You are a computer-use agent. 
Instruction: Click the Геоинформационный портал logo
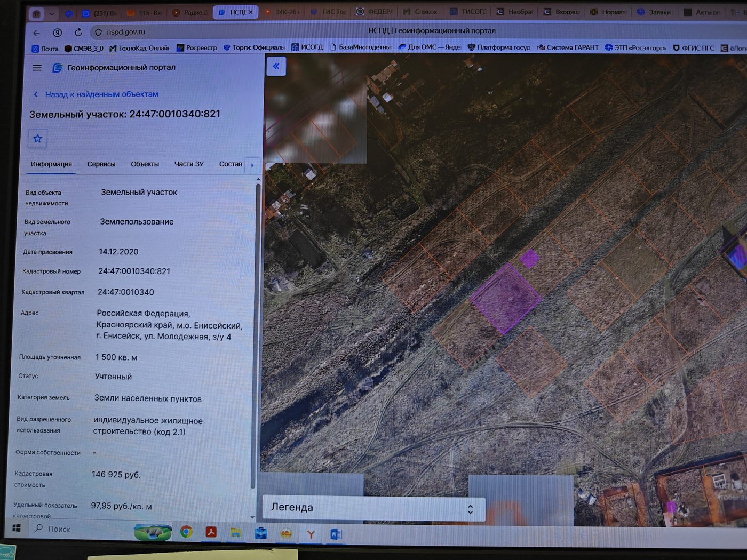pos(57,68)
